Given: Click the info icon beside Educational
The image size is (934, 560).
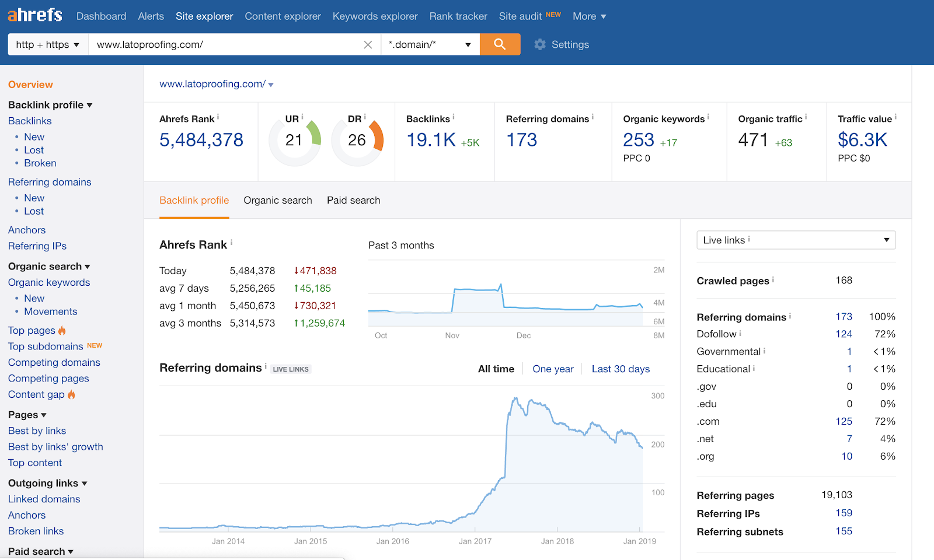Looking at the screenshot, I should click(x=754, y=368).
